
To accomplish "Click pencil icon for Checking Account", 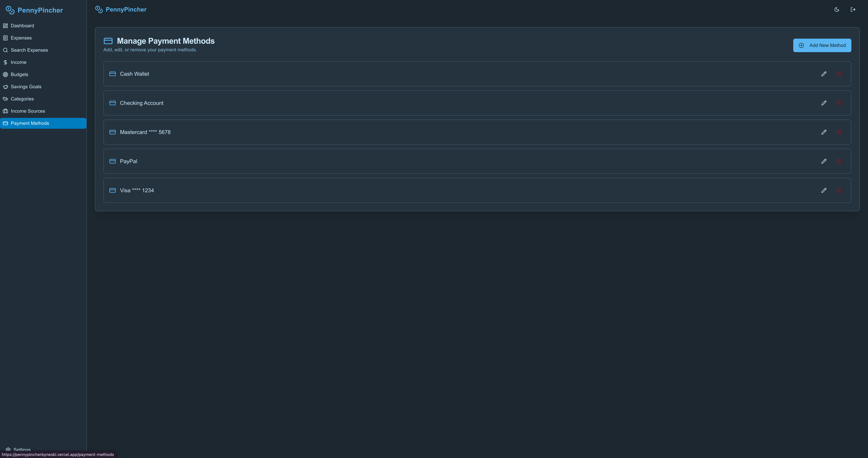I will click(x=824, y=103).
